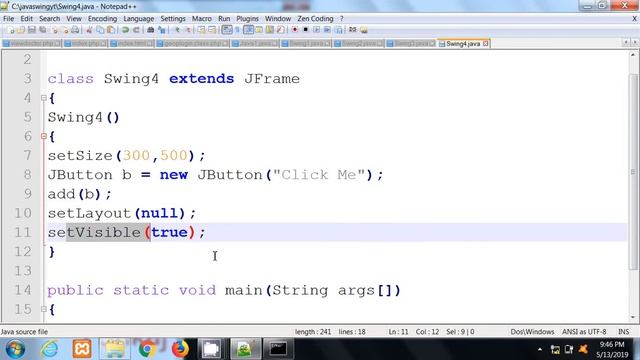Click the Windows Start button
This screenshot has width=640, height=360.
point(15,349)
